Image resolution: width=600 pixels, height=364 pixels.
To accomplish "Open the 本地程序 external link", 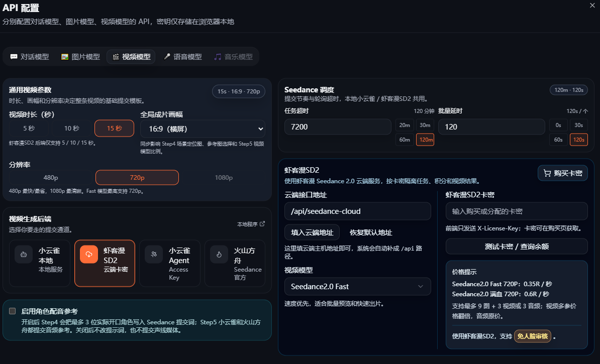I will [x=251, y=224].
